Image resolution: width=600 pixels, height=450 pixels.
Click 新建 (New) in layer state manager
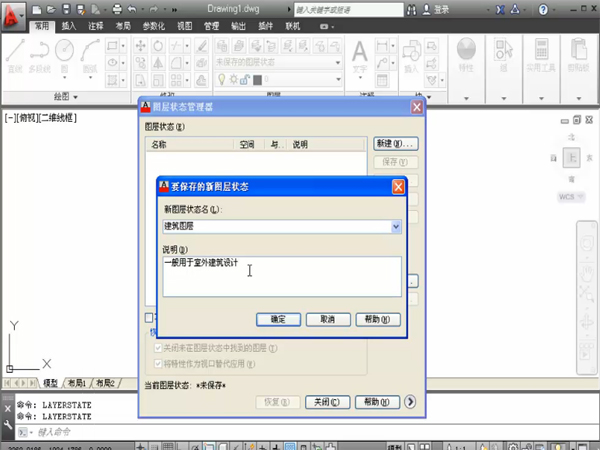click(x=395, y=143)
